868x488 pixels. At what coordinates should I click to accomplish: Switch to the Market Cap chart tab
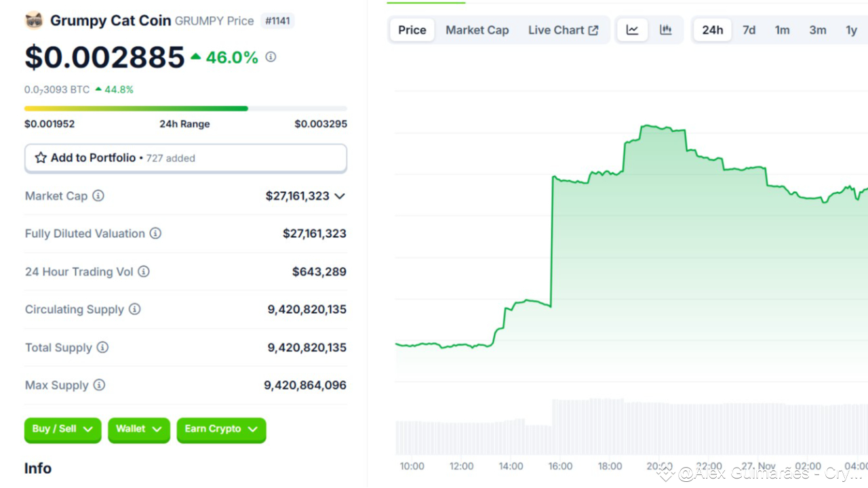(477, 30)
